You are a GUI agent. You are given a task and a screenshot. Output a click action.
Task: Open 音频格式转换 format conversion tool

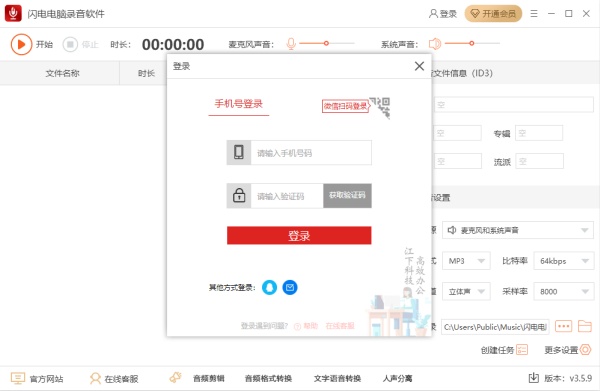click(x=268, y=378)
